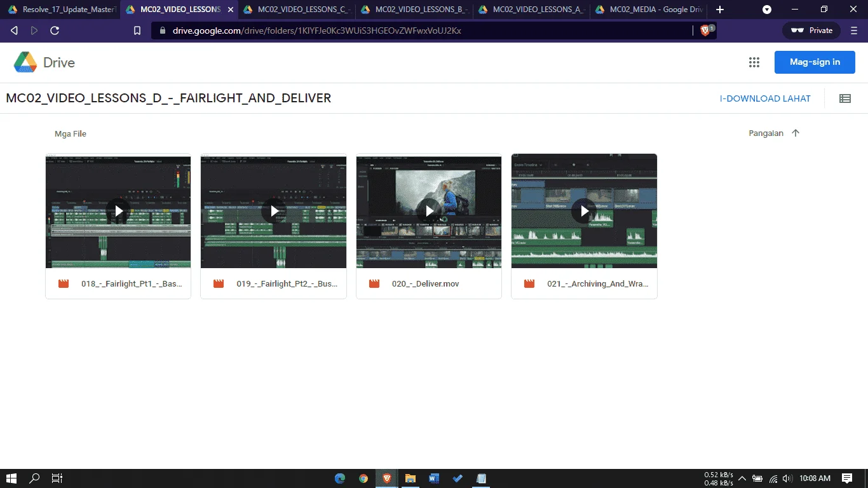Open File Explorer from taskbar
868x488 pixels.
(x=410, y=478)
